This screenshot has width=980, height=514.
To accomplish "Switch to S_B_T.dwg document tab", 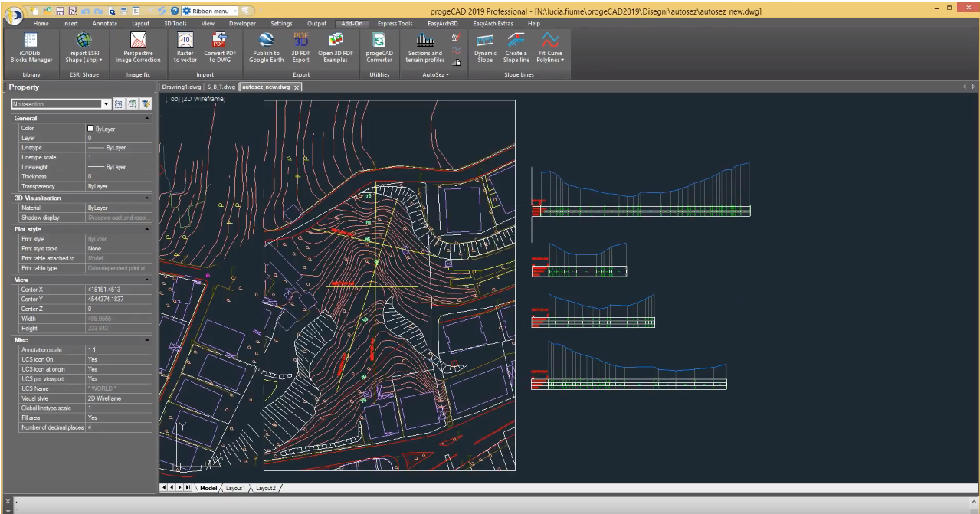I will (221, 87).
